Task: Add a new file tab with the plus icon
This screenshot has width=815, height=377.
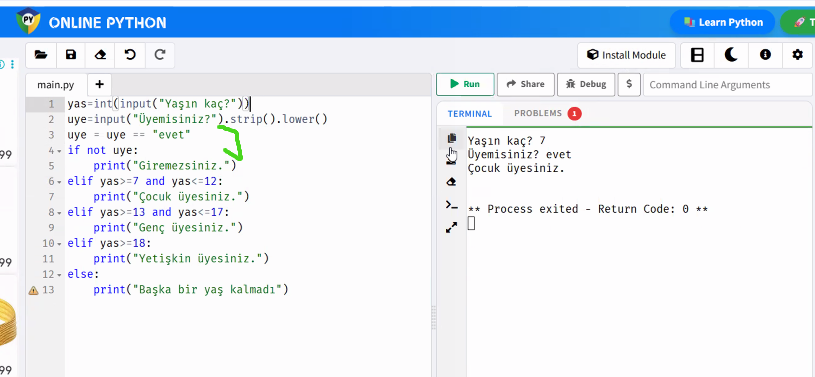Action: tap(99, 84)
